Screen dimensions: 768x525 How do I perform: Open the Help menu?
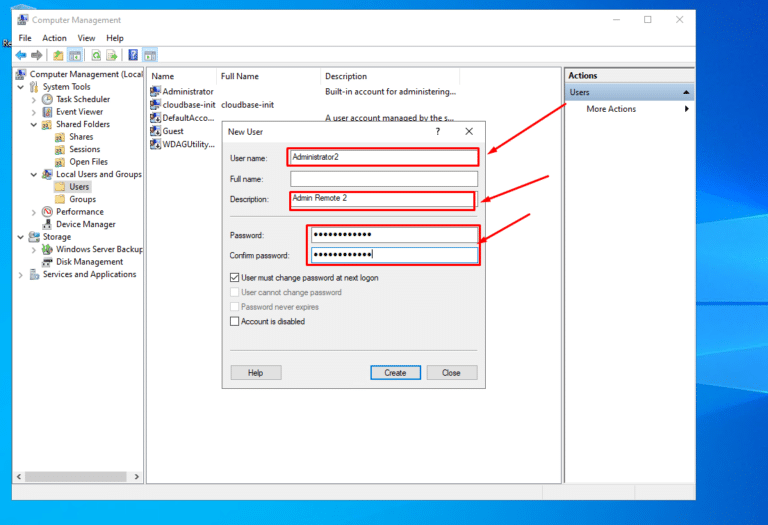[x=115, y=38]
